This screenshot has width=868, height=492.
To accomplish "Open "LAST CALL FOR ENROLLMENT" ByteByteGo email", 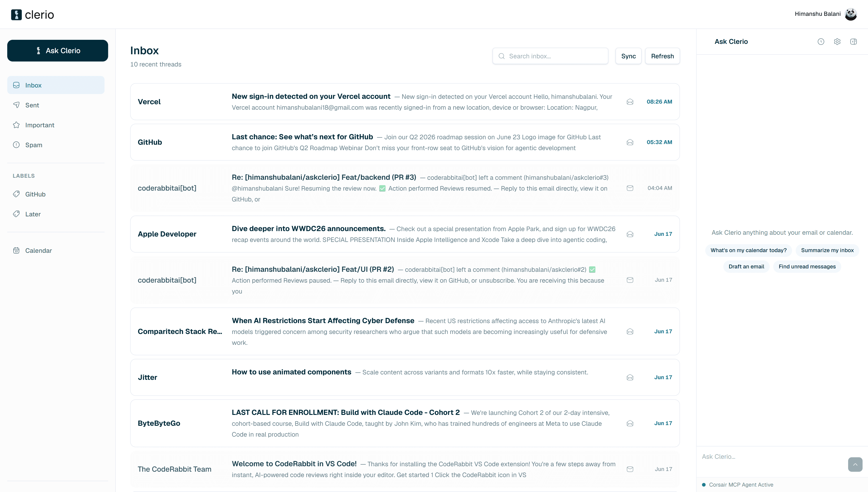I will coord(405,423).
